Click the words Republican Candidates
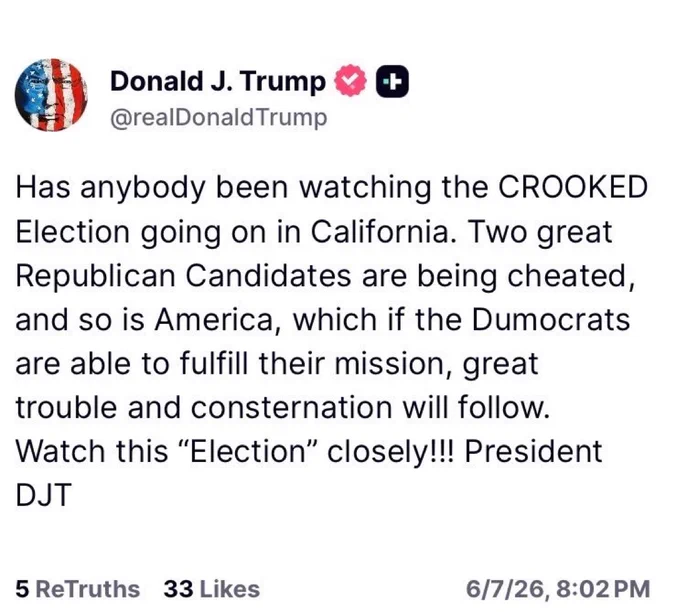The image size is (680, 612). coord(183,276)
